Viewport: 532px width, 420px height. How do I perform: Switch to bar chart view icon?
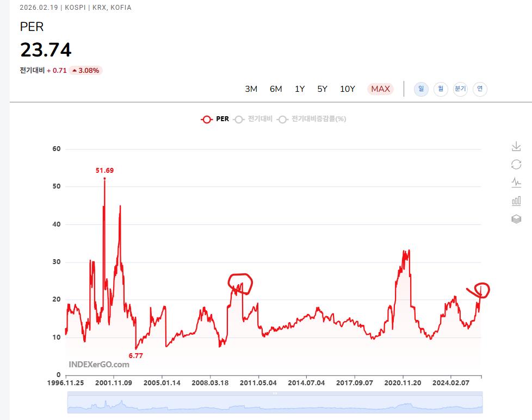pos(516,201)
